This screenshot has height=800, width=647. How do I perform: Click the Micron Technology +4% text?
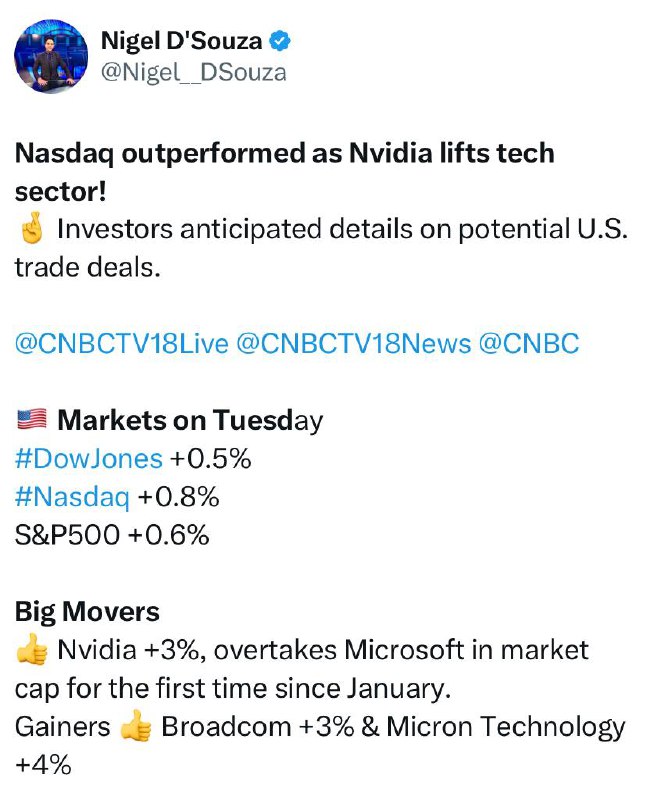point(320,745)
